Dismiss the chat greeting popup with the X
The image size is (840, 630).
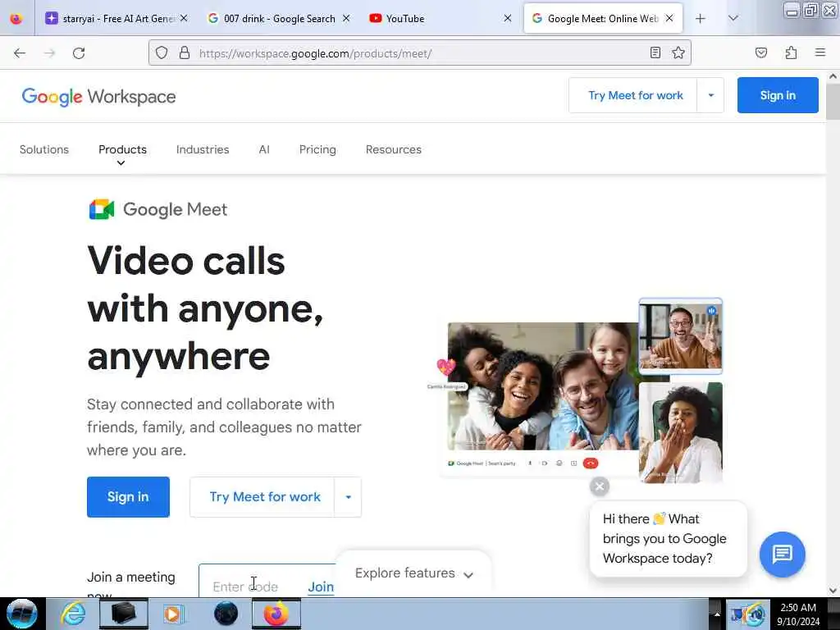pyautogui.click(x=600, y=486)
